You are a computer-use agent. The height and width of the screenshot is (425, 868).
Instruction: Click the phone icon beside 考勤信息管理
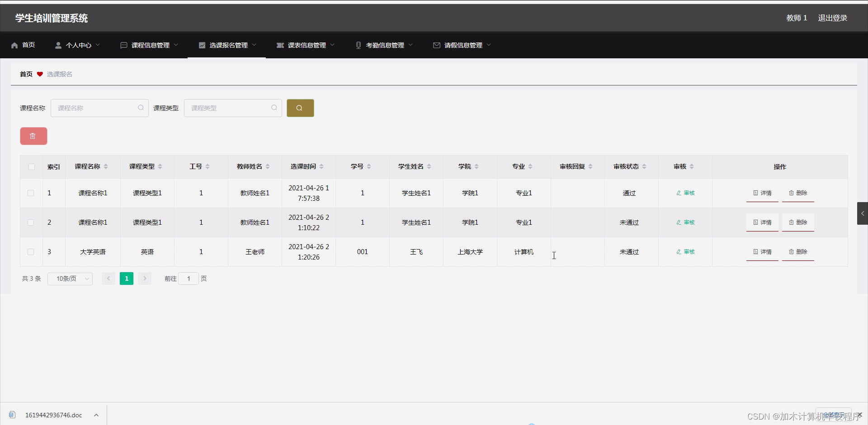pos(359,45)
